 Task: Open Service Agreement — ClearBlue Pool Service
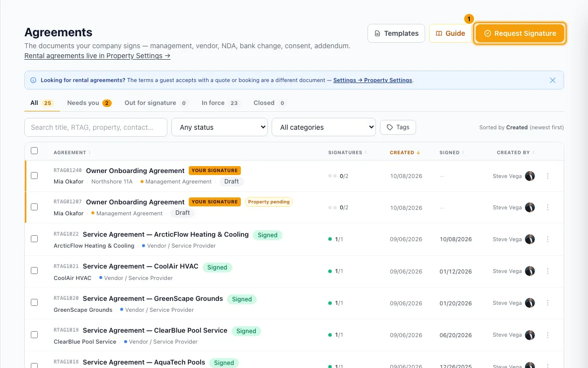coord(155,330)
